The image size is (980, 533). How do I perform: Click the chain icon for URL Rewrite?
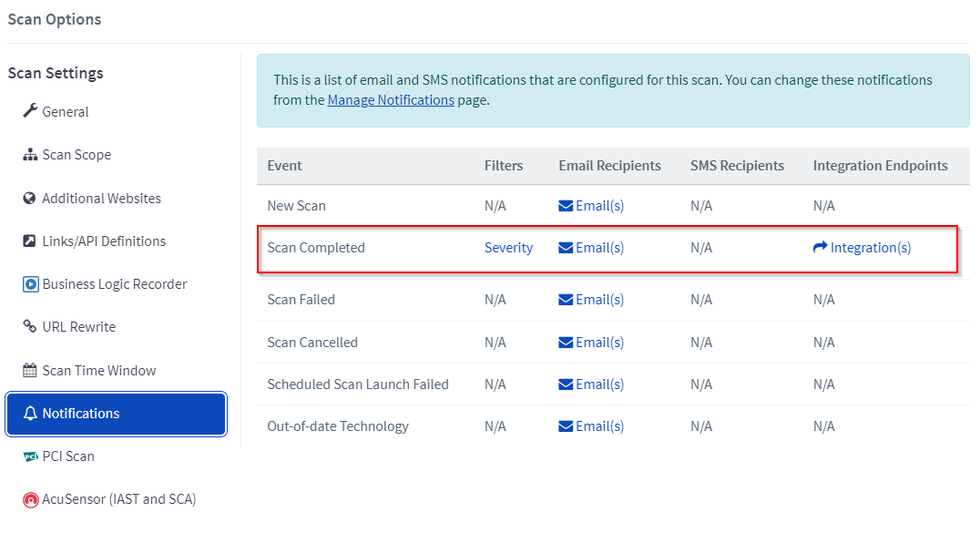pos(29,326)
